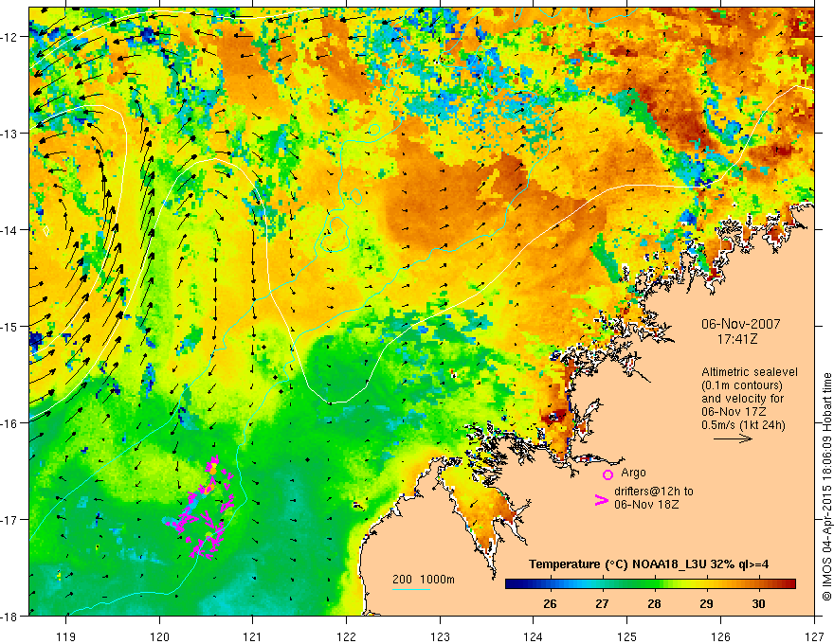834x644 pixels.
Task: Click the colorbar value 26
Action: coord(550,603)
